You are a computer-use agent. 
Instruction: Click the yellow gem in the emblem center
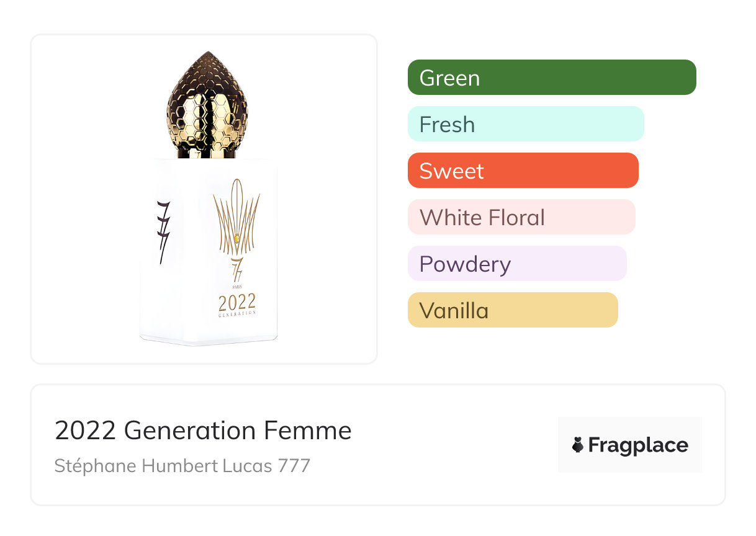(236, 236)
